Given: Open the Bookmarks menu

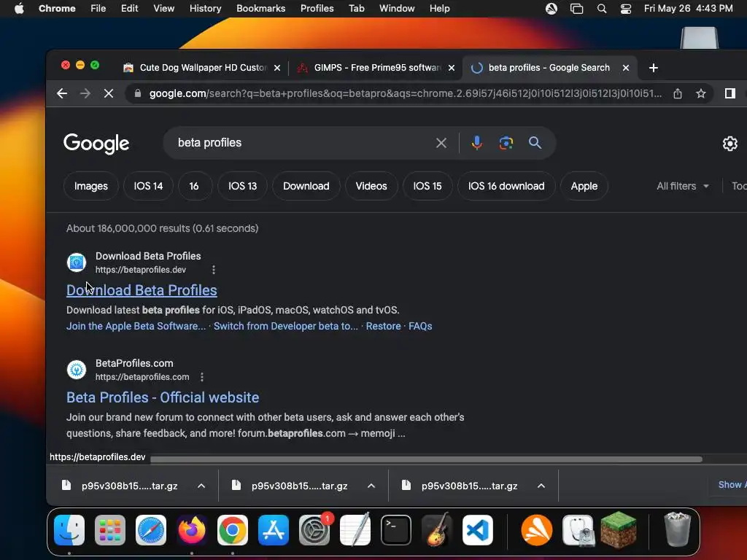Looking at the screenshot, I should tap(260, 9).
